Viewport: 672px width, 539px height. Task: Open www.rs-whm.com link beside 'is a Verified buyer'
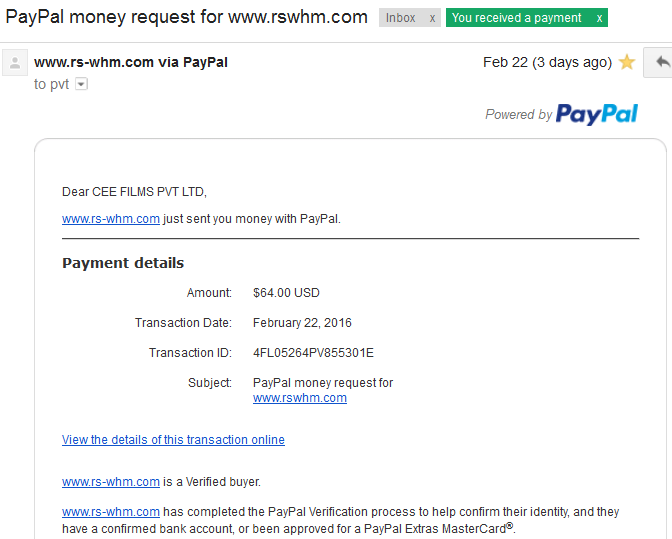(111, 482)
